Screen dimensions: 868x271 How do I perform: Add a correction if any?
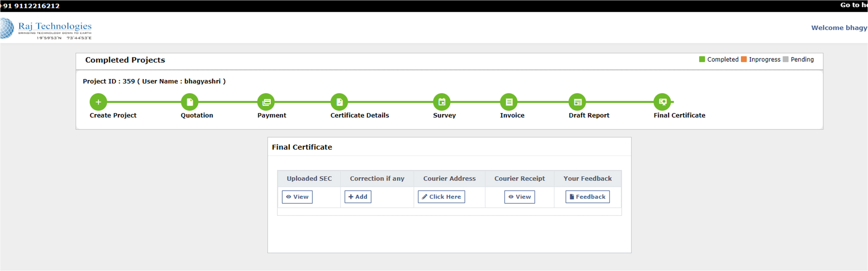click(358, 197)
